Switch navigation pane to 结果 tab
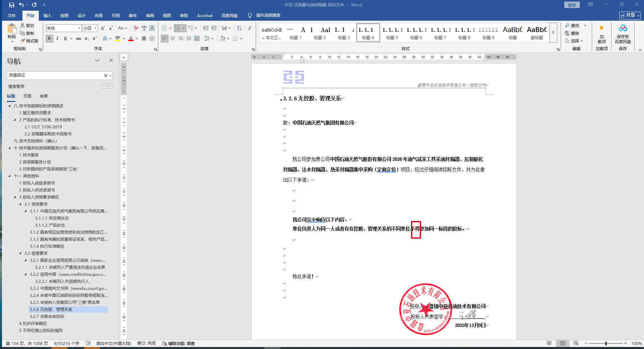The height and width of the screenshot is (349, 644). tap(44, 96)
